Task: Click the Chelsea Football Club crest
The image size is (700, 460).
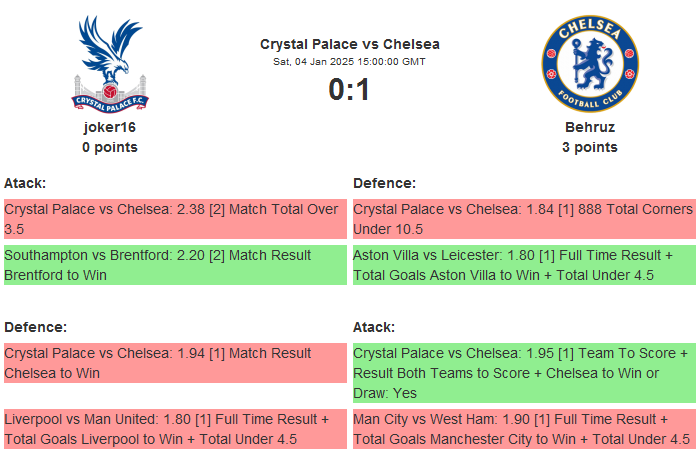Action: pos(589,63)
